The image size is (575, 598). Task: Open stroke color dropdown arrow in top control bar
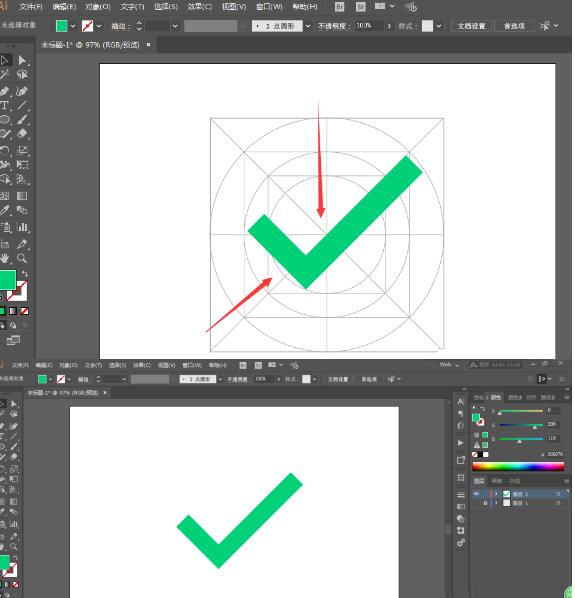click(x=99, y=26)
